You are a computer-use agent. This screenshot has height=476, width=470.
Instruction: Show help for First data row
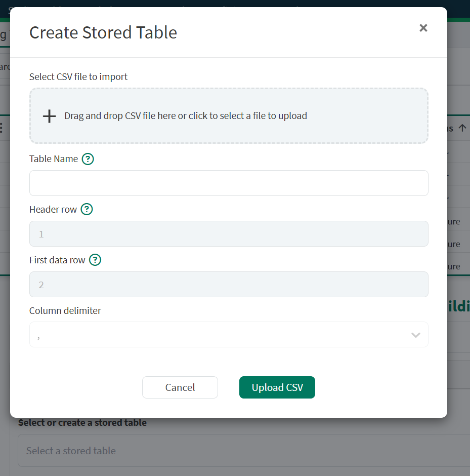pyautogui.click(x=95, y=260)
